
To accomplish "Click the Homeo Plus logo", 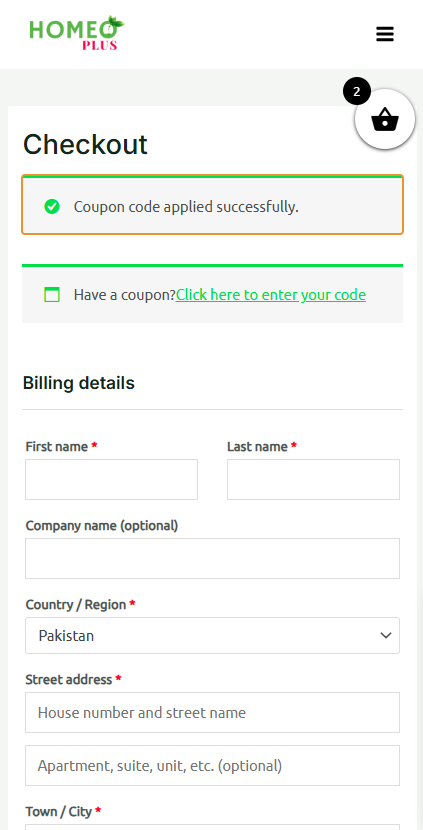I will 76,33.
